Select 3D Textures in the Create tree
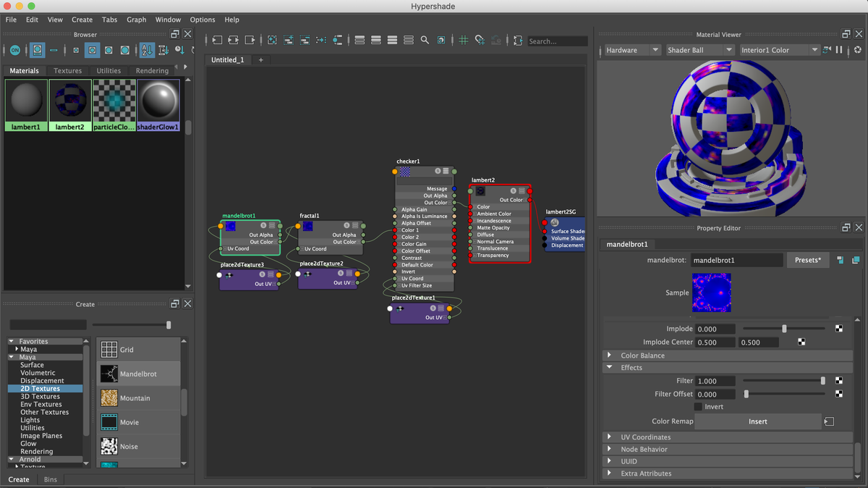 coord(40,397)
